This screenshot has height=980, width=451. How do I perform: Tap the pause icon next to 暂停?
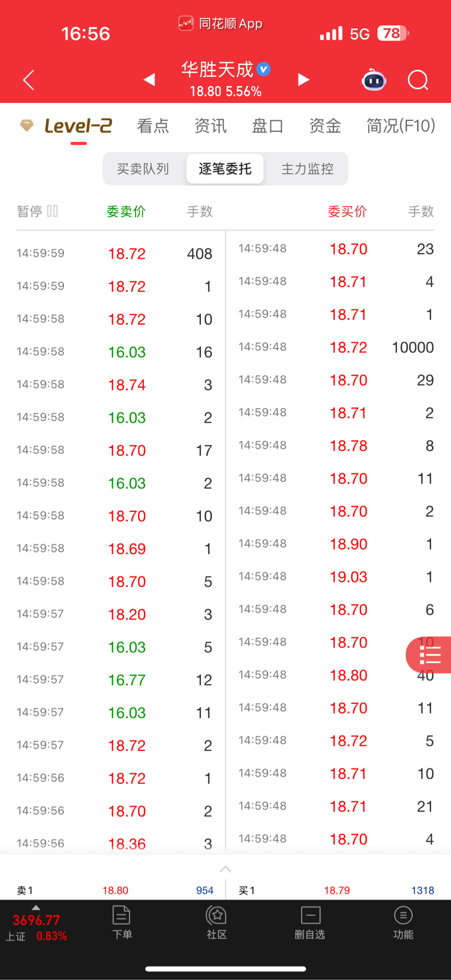tap(52, 211)
